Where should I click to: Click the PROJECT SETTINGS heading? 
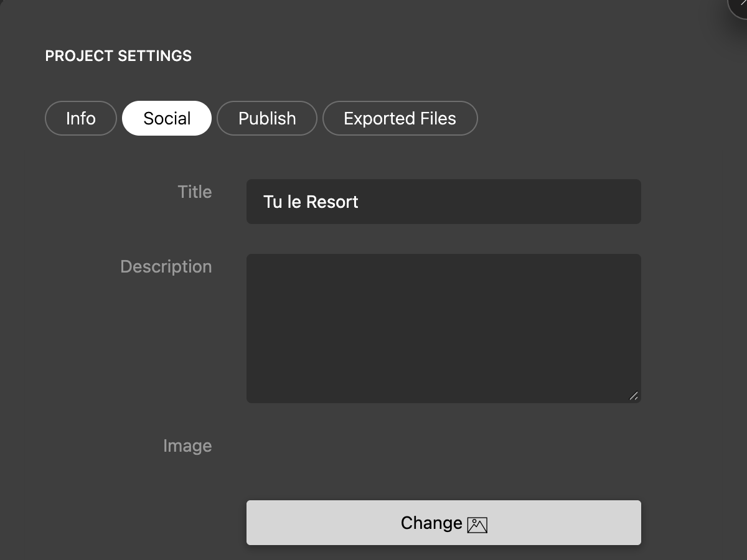pos(118,56)
